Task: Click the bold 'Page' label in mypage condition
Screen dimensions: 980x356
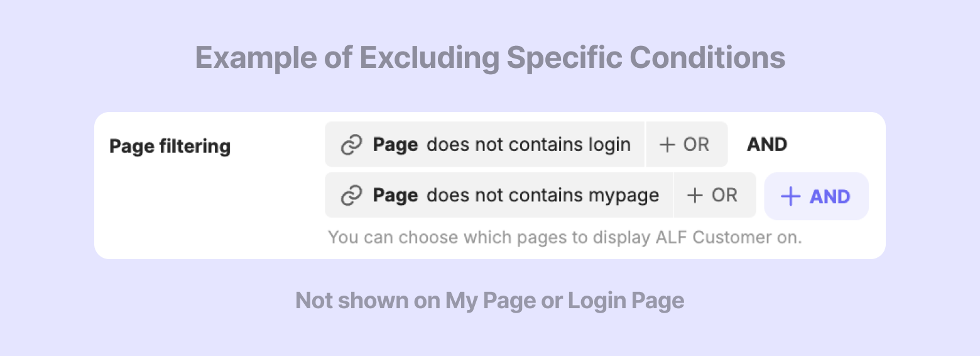Action: click(395, 195)
